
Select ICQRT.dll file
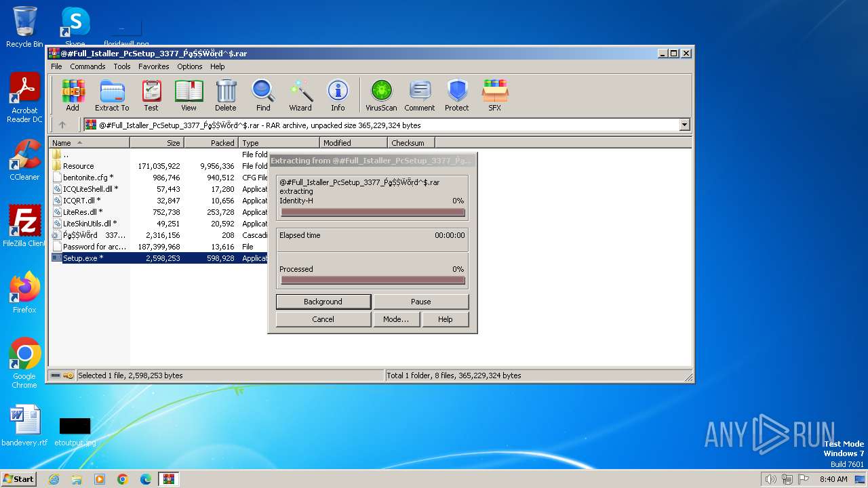point(159,201)
